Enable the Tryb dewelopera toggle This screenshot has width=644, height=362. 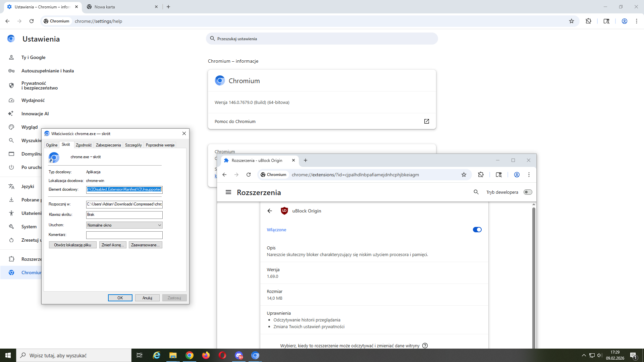click(x=528, y=192)
